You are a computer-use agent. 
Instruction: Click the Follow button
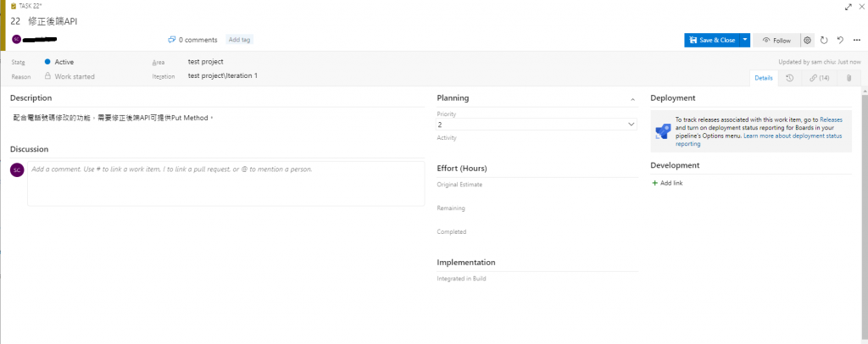[776, 40]
